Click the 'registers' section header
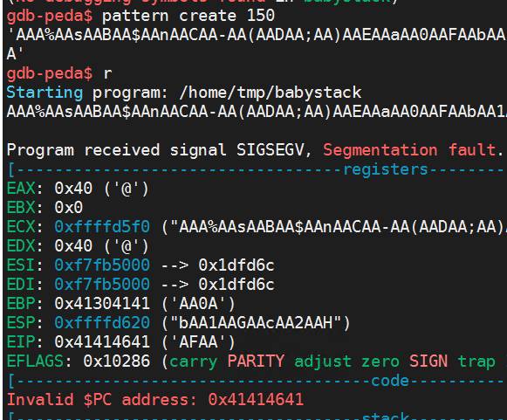The width and height of the screenshot is (507, 420). pos(386,170)
